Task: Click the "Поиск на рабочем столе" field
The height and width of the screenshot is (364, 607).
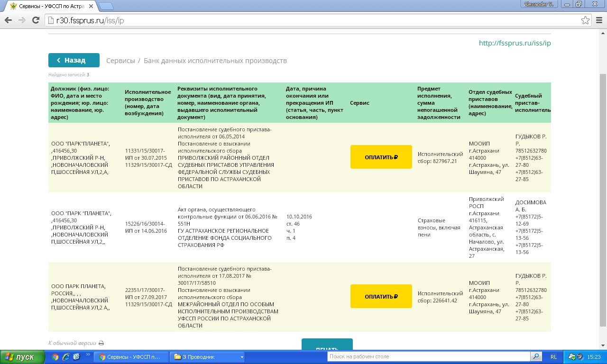Action: pyautogui.click(x=429, y=356)
